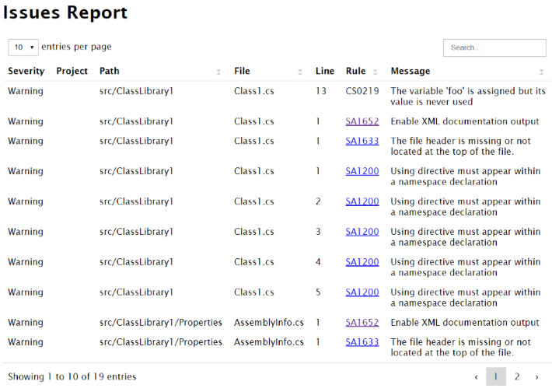The height and width of the screenshot is (392, 552).
Task: Go to the previous page arrow
Action: click(x=476, y=376)
